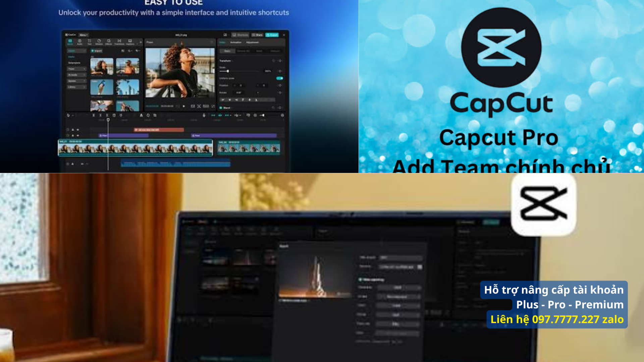Image resolution: width=644 pixels, height=362 pixels.
Task: Open the selection tool dropdown arrow
Action: click(73, 115)
